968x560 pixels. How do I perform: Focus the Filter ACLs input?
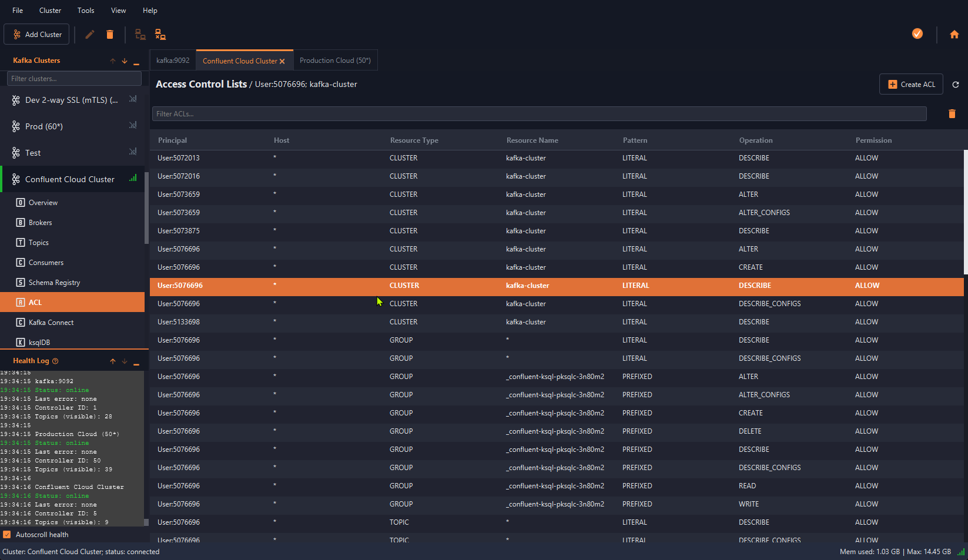point(539,114)
